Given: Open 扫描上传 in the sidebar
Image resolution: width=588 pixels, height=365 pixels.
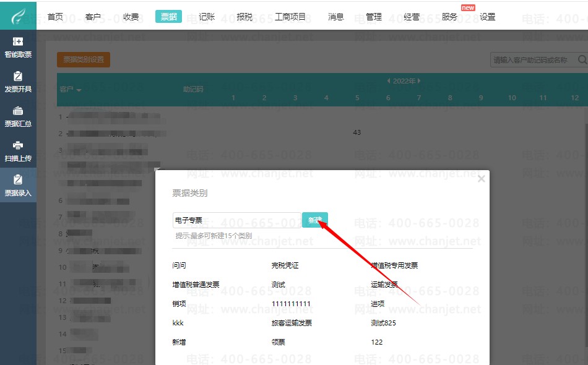Looking at the screenshot, I should 18,152.
